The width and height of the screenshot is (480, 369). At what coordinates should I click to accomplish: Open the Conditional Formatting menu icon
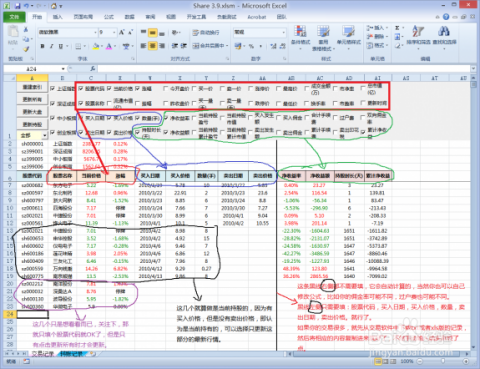pyautogui.click(x=300, y=32)
